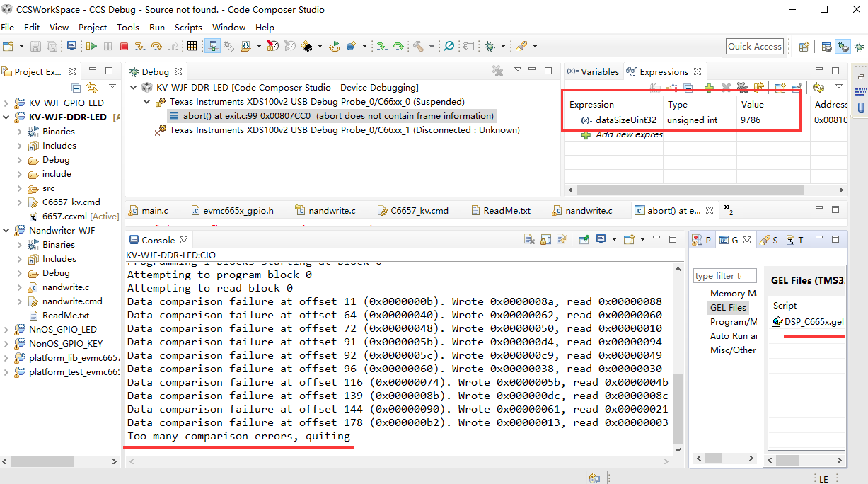
Task: Toggle the connect target icon in toolbar
Action: click(212, 46)
